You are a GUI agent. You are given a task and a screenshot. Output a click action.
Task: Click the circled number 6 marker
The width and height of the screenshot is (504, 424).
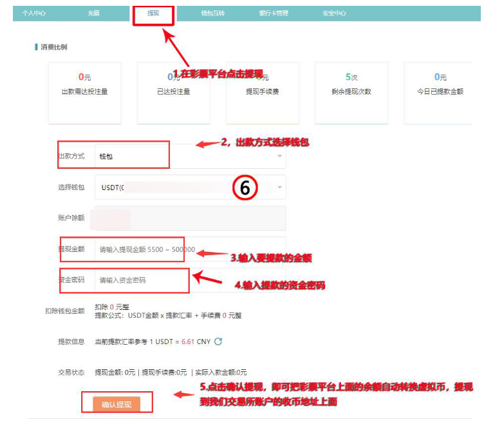point(245,188)
